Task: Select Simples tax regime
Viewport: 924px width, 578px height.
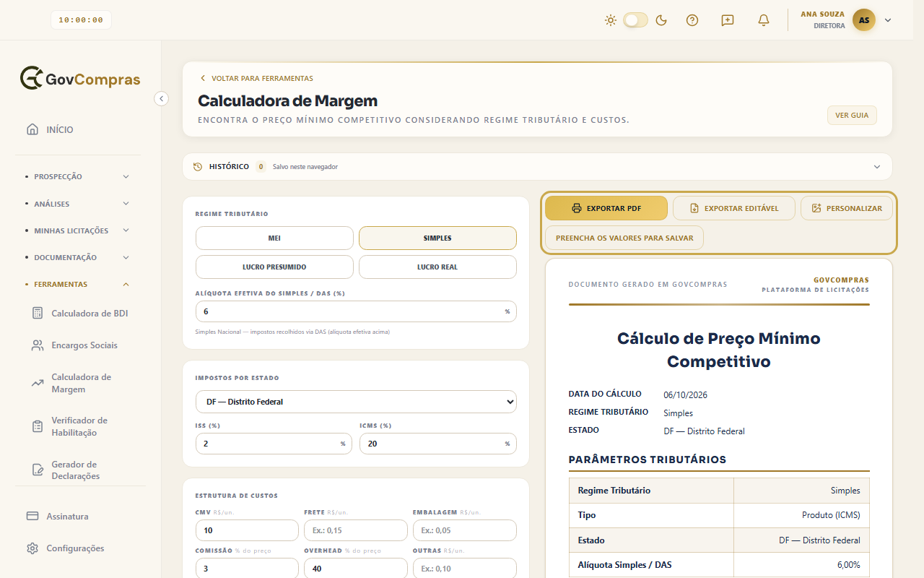Action: click(437, 238)
